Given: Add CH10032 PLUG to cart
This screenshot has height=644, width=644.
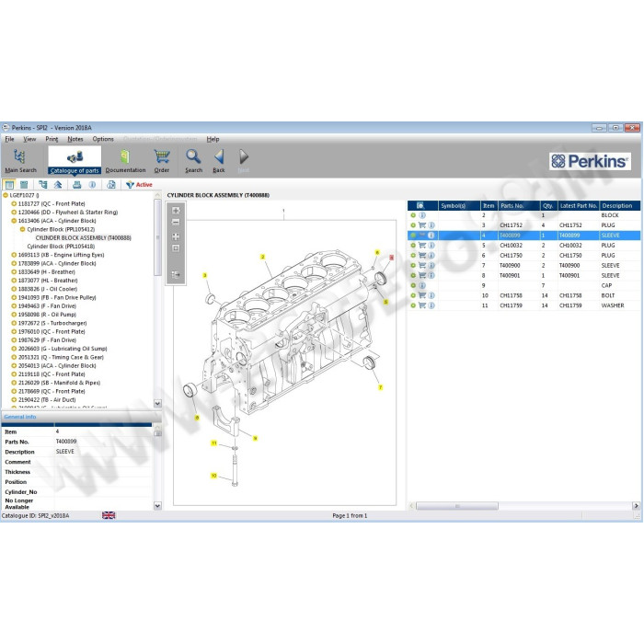Looking at the screenshot, I should tap(421, 246).
